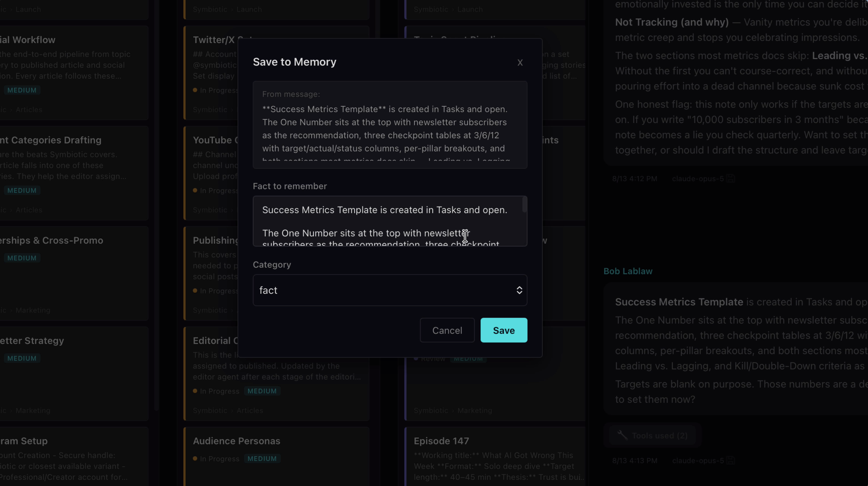Click the From message preview box
The height and width of the screenshot is (486, 868).
[x=390, y=125]
